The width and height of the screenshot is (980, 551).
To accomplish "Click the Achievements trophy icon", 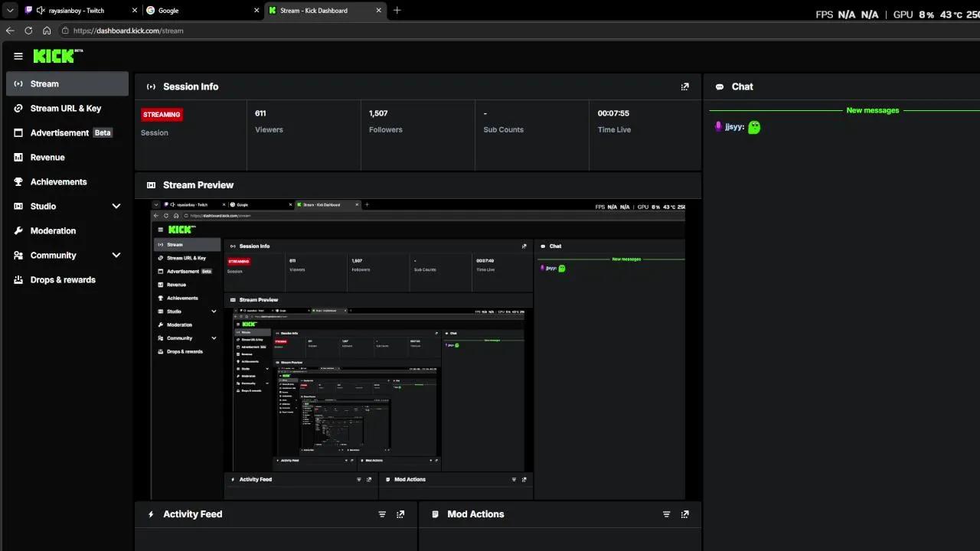I will coord(18,182).
